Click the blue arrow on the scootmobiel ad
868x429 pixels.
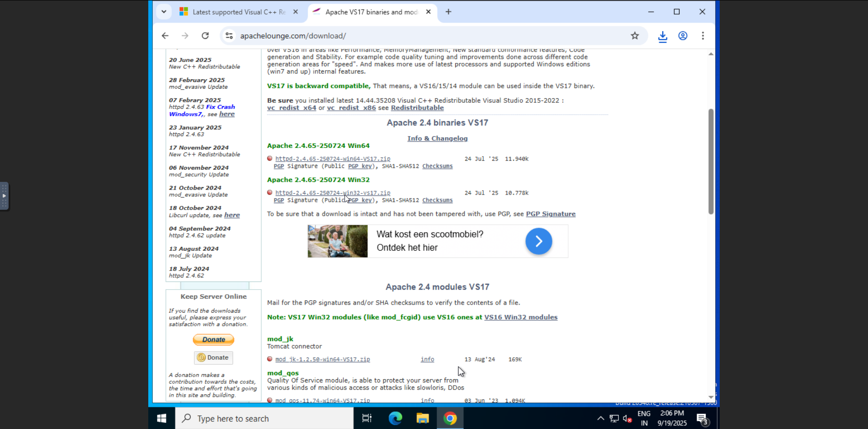pyautogui.click(x=538, y=241)
